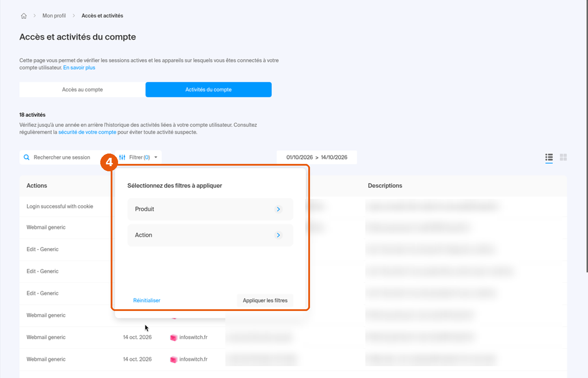
Task: Click the Accès et activités breadcrumb
Action: [x=102, y=16]
